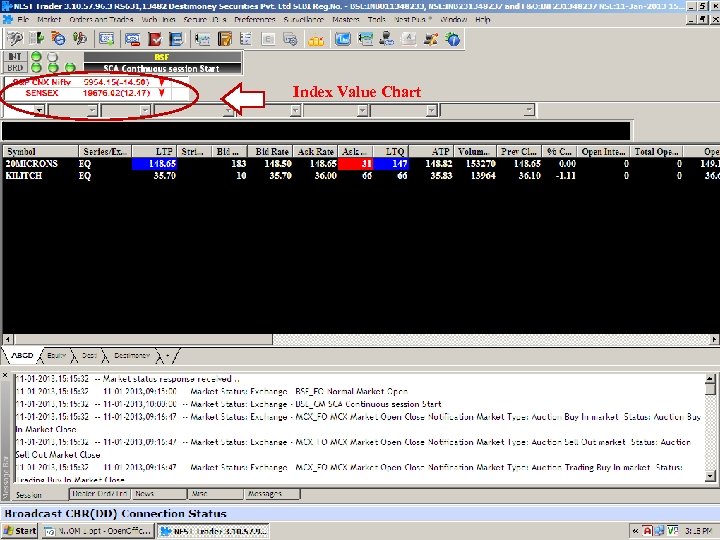This screenshot has width=720, height=540.
Task: Click the market watch right scroll arrow
Action: click(x=714, y=339)
